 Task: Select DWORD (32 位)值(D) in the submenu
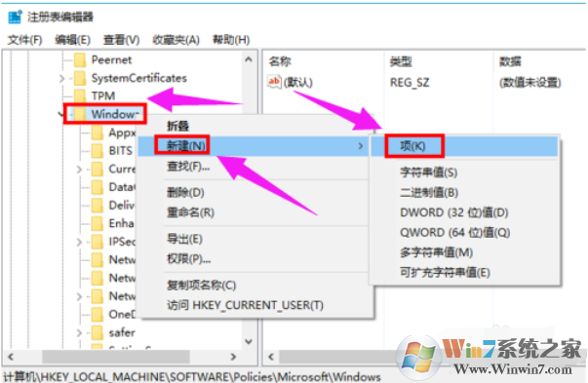(x=464, y=212)
